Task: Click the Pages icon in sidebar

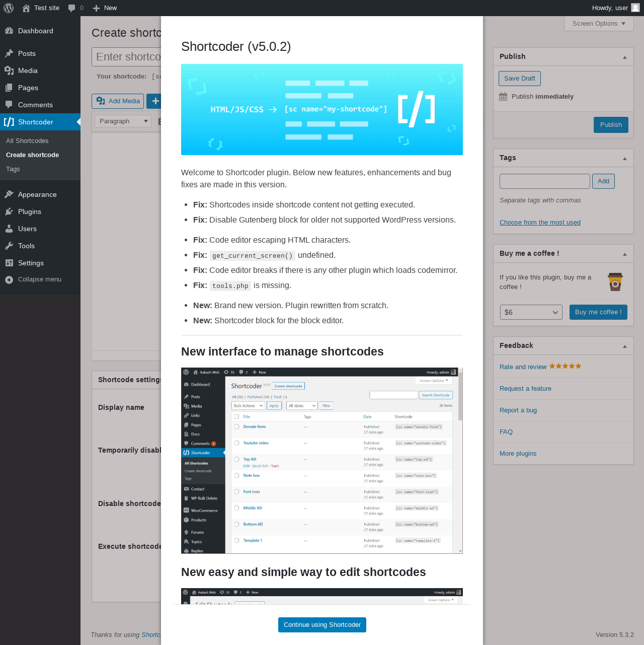Action: (x=9, y=88)
